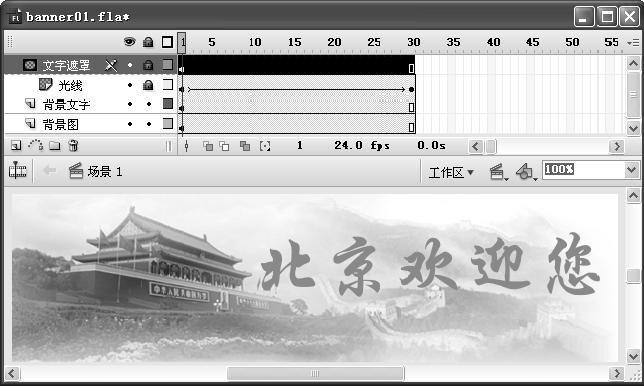The image size is (644, 386).
Task: Toggle visibility dot of 背景图 layer
Action: [130, 124]
